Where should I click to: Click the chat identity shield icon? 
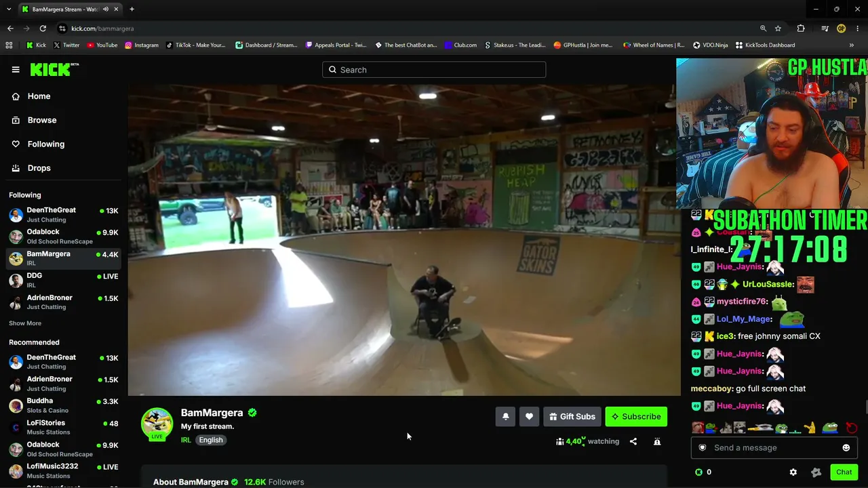703,447
